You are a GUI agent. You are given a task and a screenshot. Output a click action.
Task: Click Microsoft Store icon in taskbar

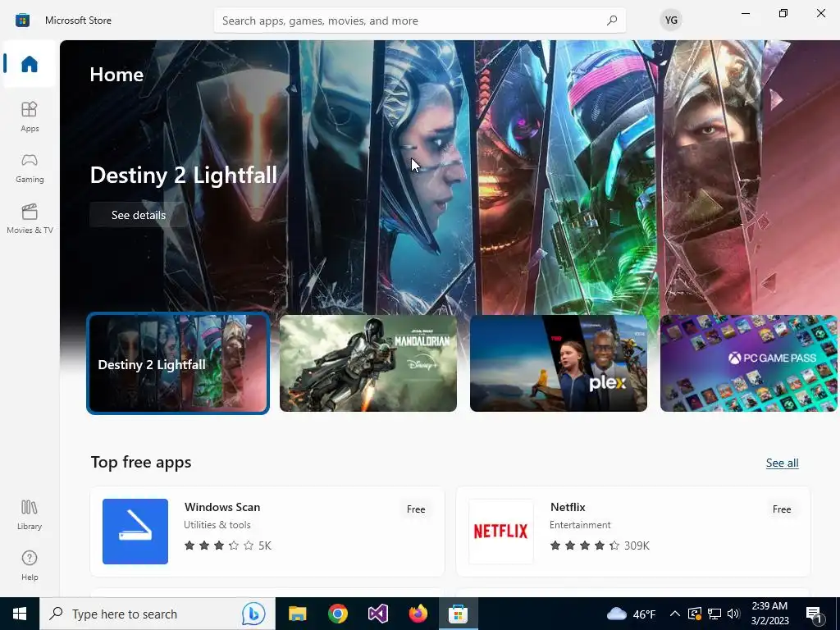click(x=458, y=614)
